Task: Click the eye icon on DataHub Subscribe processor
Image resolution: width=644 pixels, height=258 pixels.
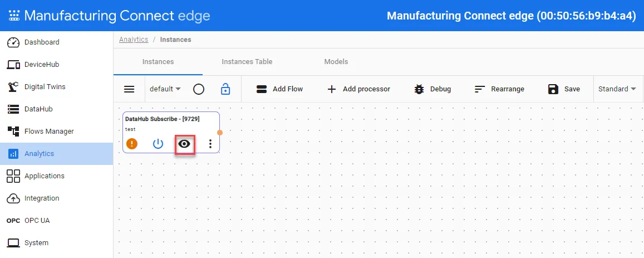Action: point(184,144)
